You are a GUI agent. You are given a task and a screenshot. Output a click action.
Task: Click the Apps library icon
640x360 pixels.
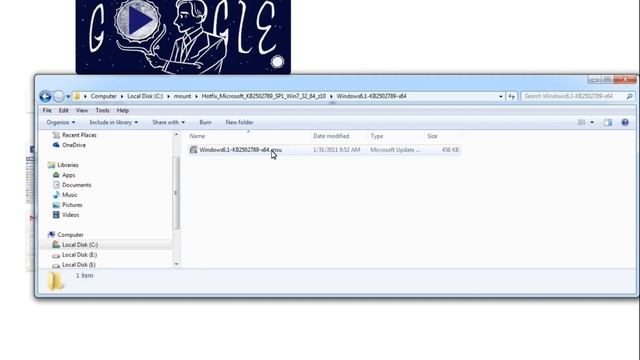pos(56,175)
